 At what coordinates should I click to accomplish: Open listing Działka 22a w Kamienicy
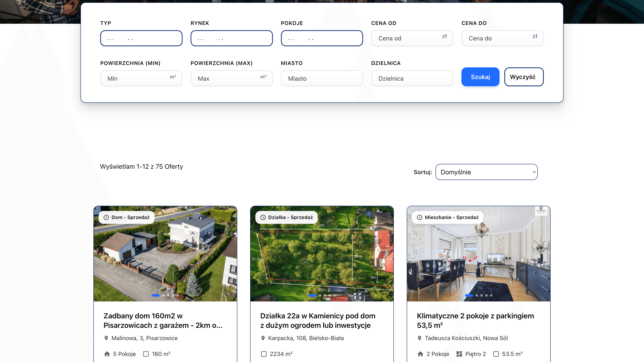coord(318,321)
